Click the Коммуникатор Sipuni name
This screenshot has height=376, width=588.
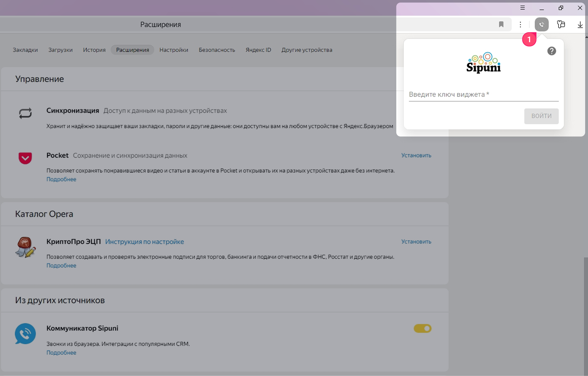[x=82, y=328]
